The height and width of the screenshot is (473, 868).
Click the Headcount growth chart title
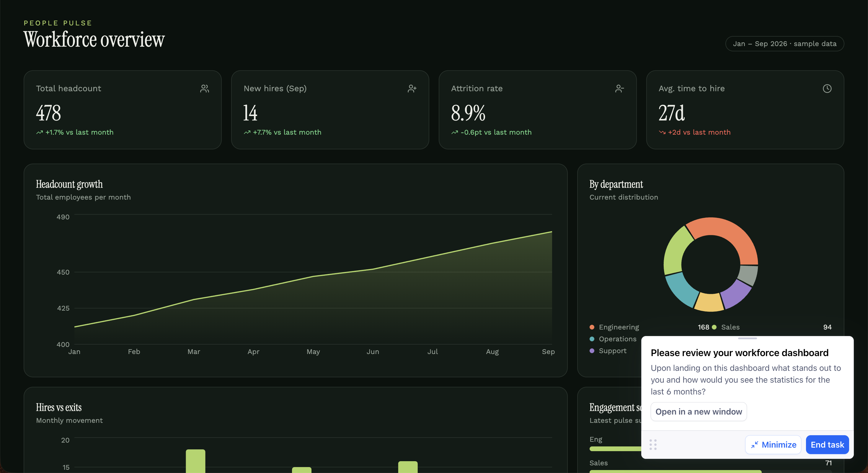(69, 184)
